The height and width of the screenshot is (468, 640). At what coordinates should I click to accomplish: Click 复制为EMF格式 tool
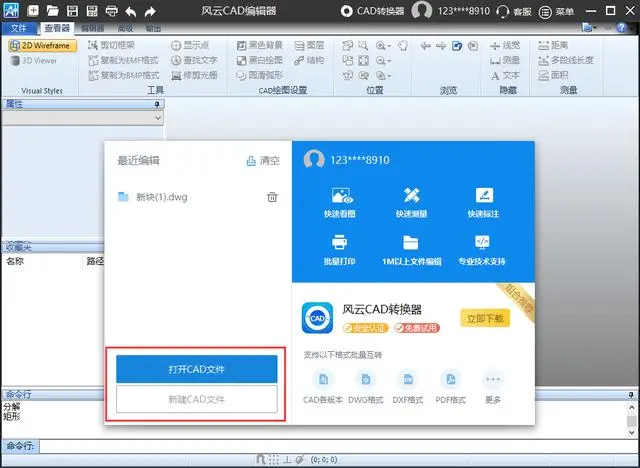123,60
